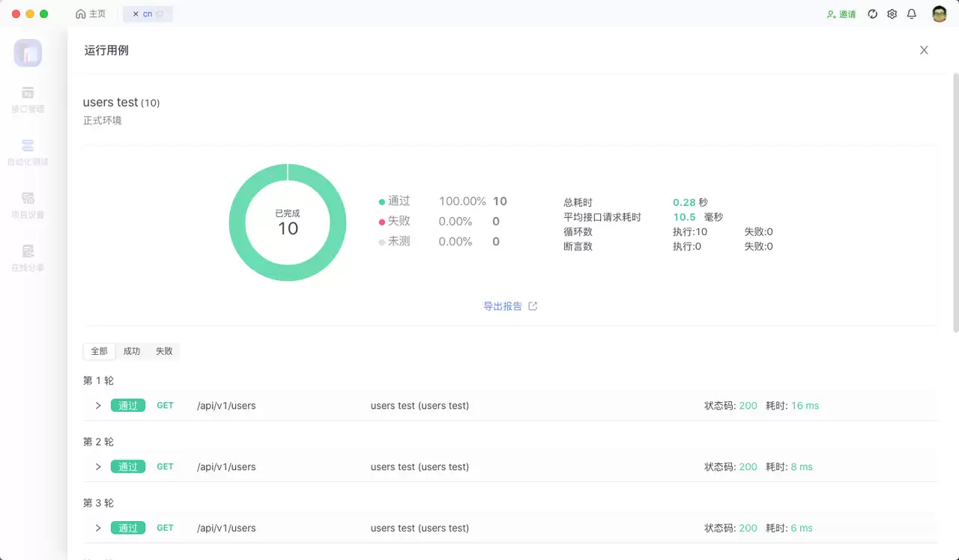Viewport: 959px width, 560px height.
Task: Click /api/v1/users path in round 2
Action: pos(226,467)
